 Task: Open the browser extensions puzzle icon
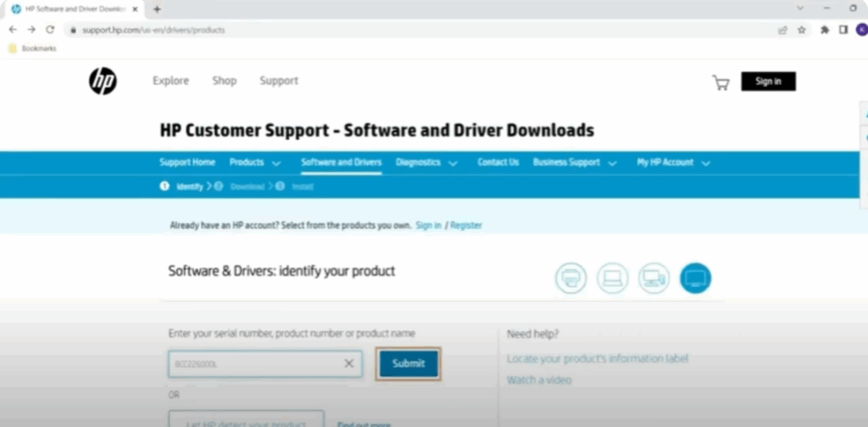(825, 30)
